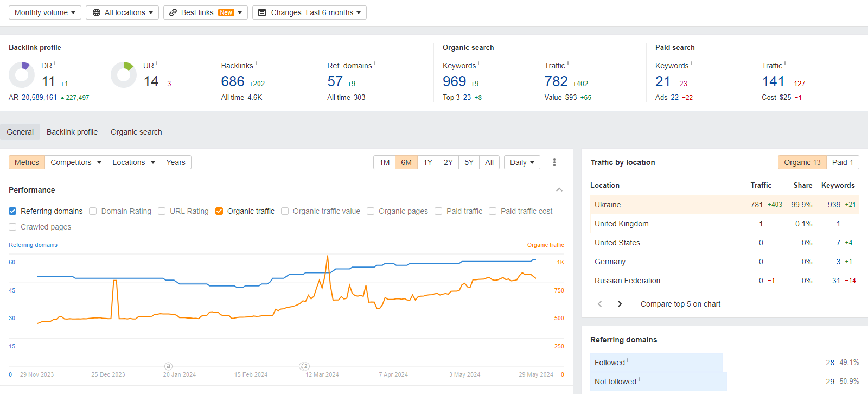Screen dimensions: 868x394
Task: Click the Ref. domains info icon
Action: pos(375,63)
